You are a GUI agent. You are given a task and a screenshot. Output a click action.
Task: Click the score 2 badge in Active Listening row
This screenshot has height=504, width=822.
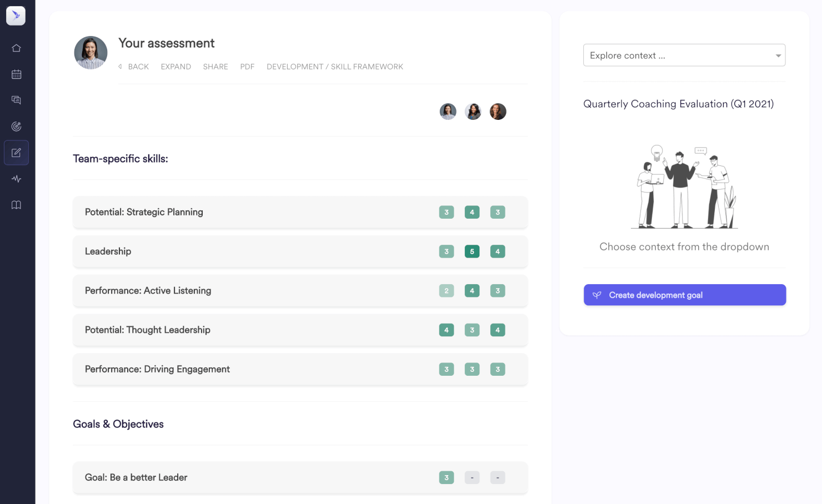click(447, 291)
